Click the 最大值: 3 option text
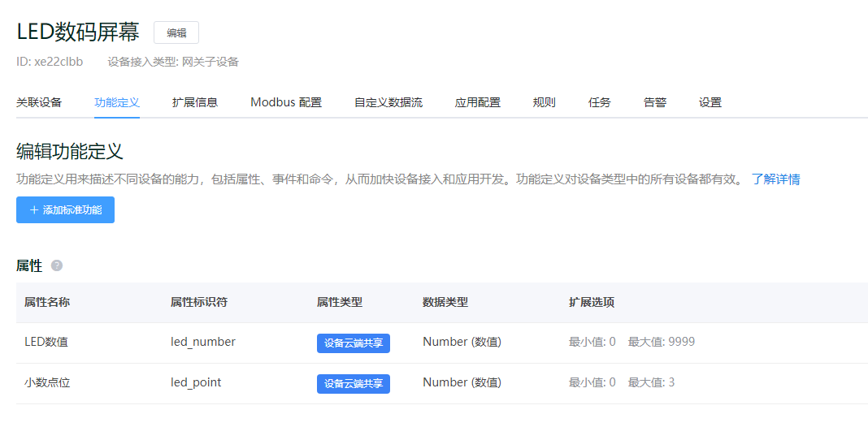 tap(651, 382)
